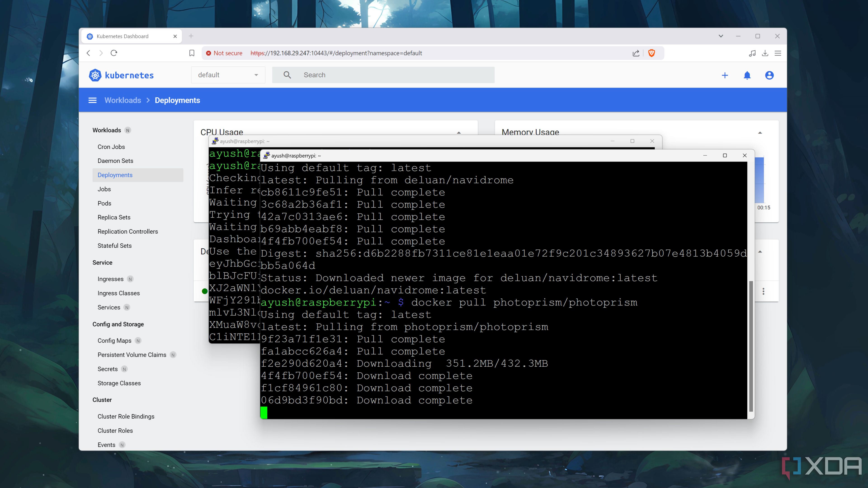Click the add resource plus icon

(725, 75)
